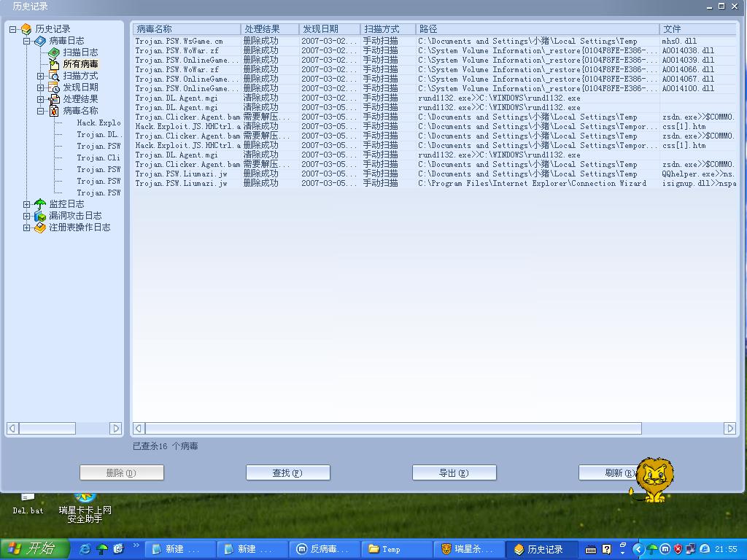
Task: Expand the 漏洞攻击日志 tree node
Action: coord(27,216)
